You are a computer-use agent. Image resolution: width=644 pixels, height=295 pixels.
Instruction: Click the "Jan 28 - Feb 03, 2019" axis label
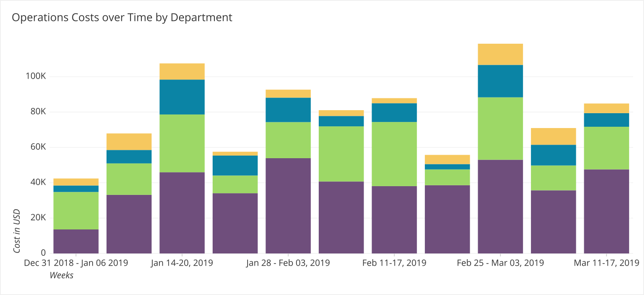point(288,263)
